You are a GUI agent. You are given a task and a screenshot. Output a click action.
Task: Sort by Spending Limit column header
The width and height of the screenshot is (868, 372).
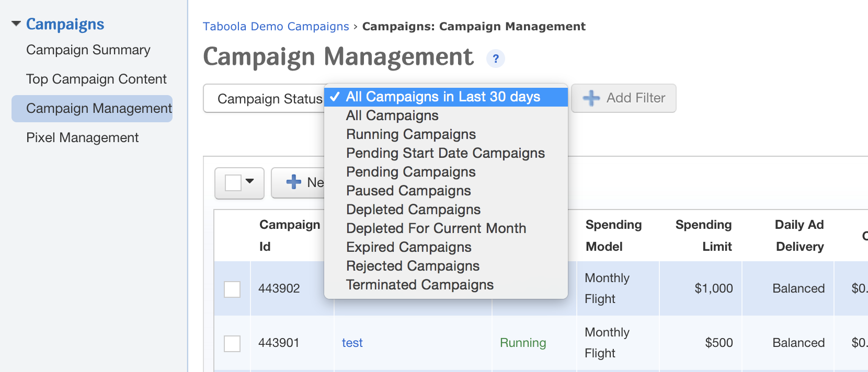pyautogui.click(x=703, y=236)
